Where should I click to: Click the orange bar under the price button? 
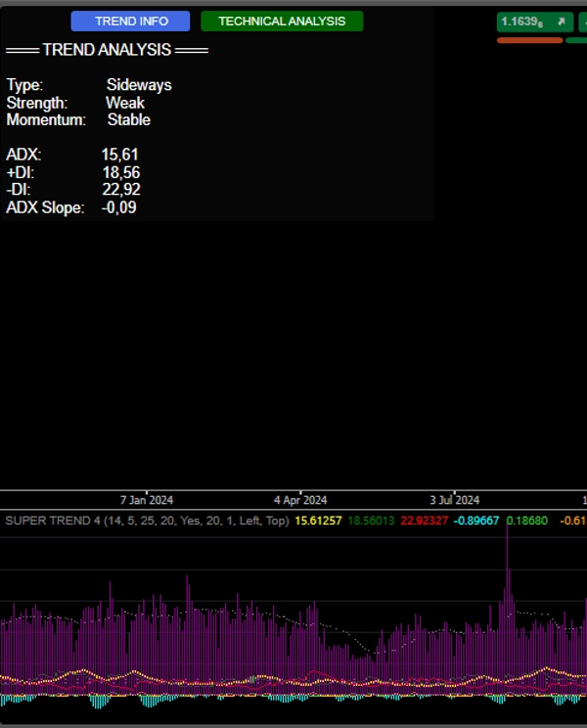pyautogui.click(x=529, y=40)
